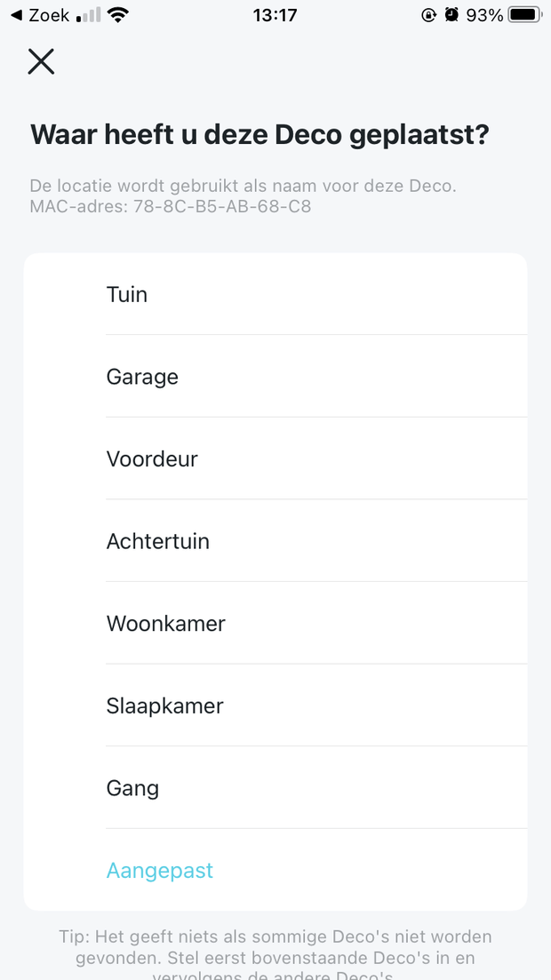Close the Deco location screen

[x=41, y=61]
